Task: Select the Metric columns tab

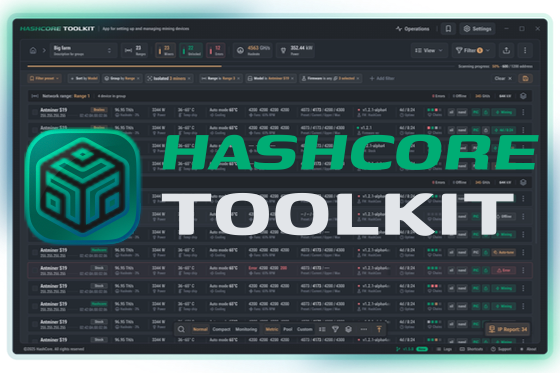Action: [x=272, y=329]
